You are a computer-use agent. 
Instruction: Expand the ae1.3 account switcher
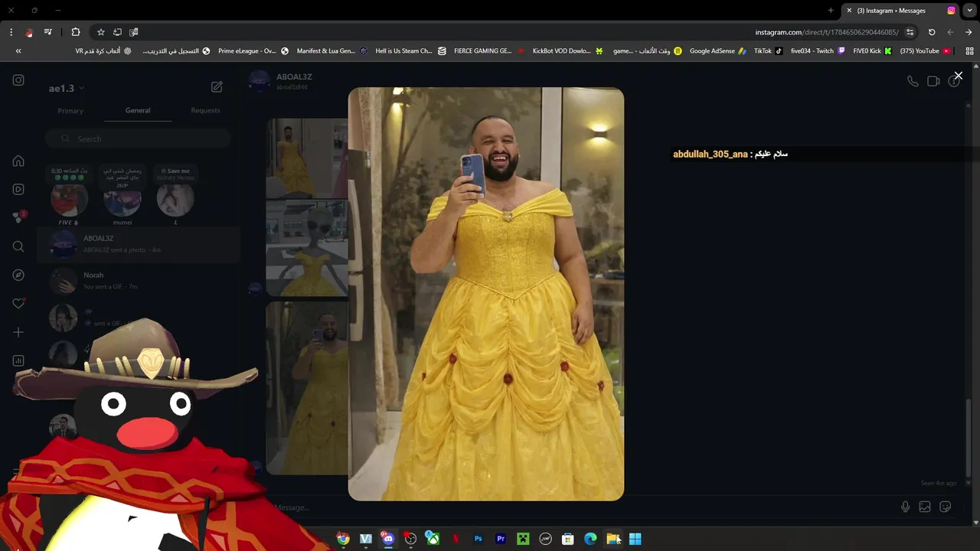point(67,88)
